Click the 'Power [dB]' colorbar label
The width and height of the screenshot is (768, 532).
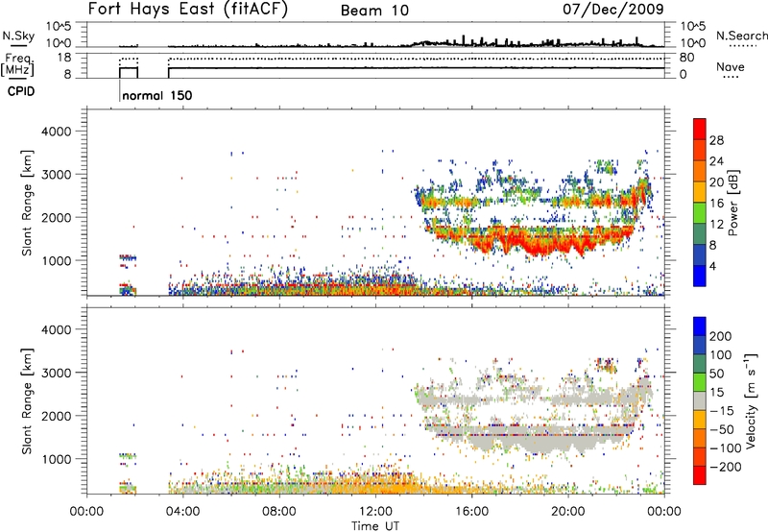732,203
